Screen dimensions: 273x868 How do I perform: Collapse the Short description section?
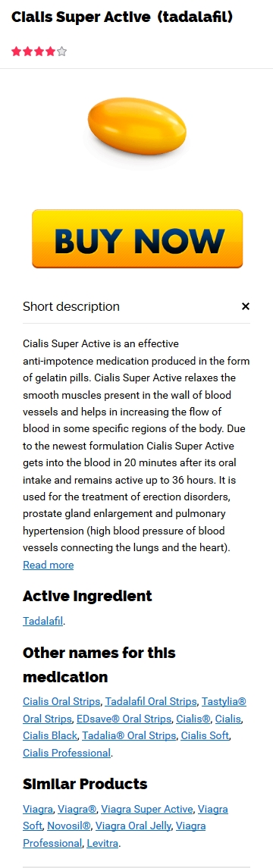pyautogui.click(x=246, y=306)
